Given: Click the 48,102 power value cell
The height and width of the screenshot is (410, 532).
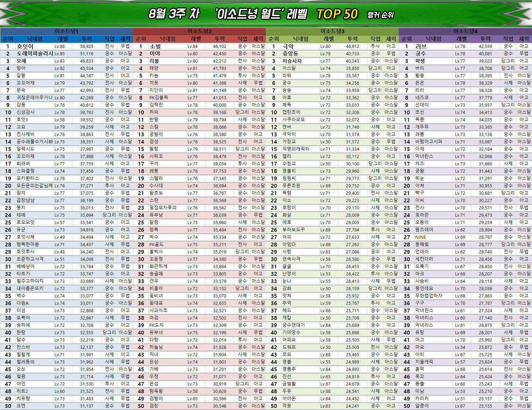Looking at the screenshot, I should pos(220,46).
